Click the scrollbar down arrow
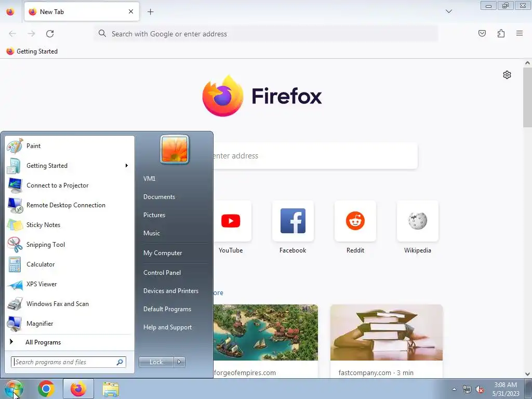This screenshot has width=532, height=399. (x=528, y=374)
